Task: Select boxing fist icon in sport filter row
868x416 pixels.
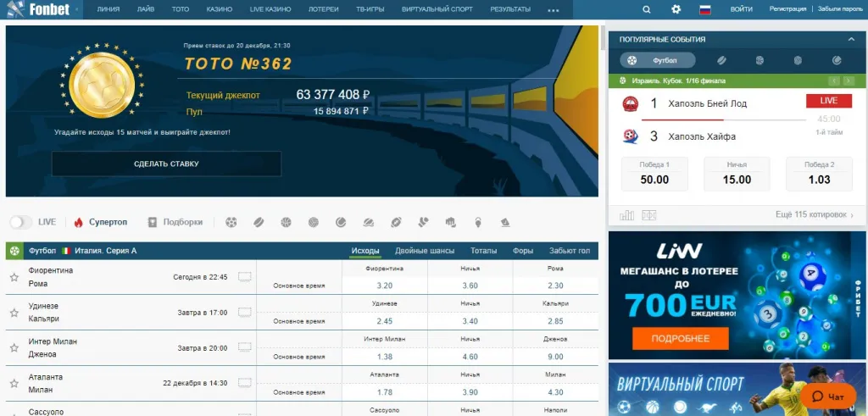Action: click(x=450, y=222)
